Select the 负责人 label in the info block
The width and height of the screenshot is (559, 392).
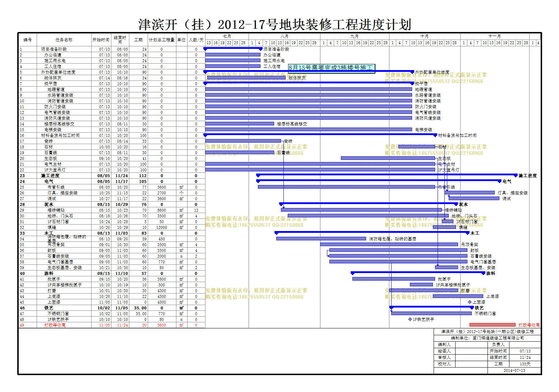pos(498,345)
